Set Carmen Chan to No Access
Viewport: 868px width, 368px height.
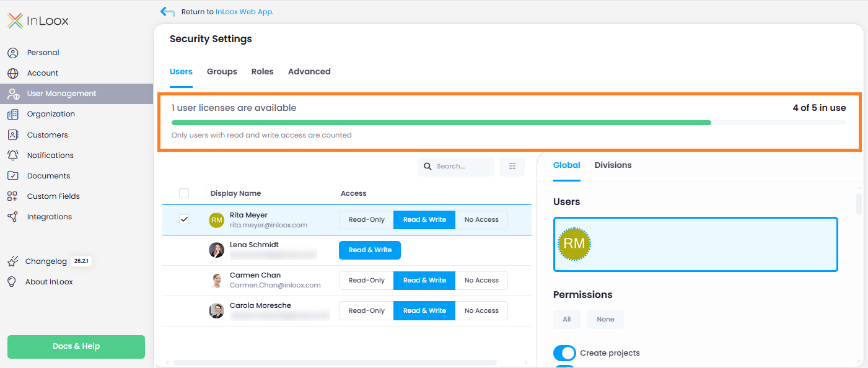pos(481,281)
